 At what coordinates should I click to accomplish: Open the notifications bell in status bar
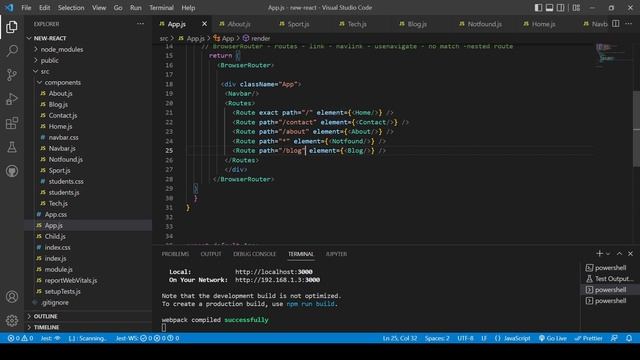pos(629,338)
